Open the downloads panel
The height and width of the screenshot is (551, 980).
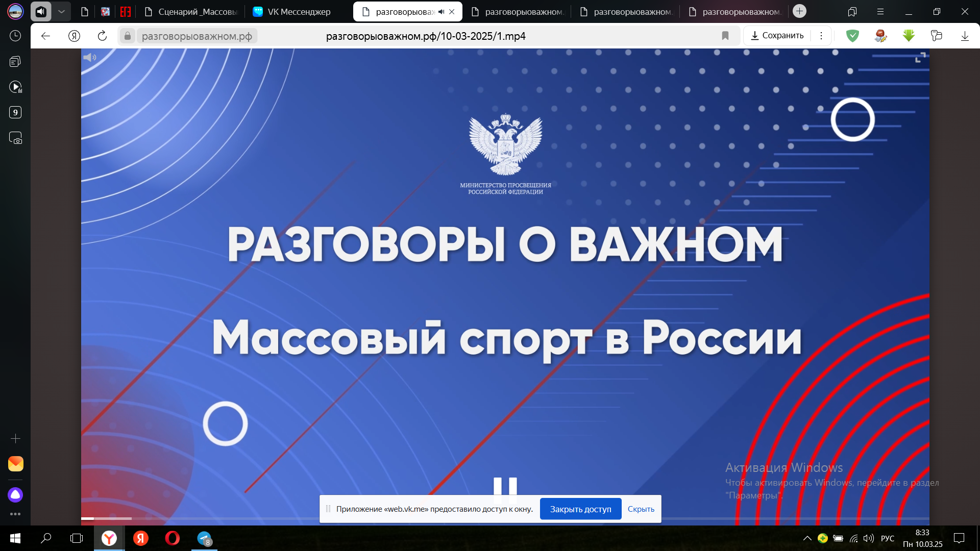point(965,36)
